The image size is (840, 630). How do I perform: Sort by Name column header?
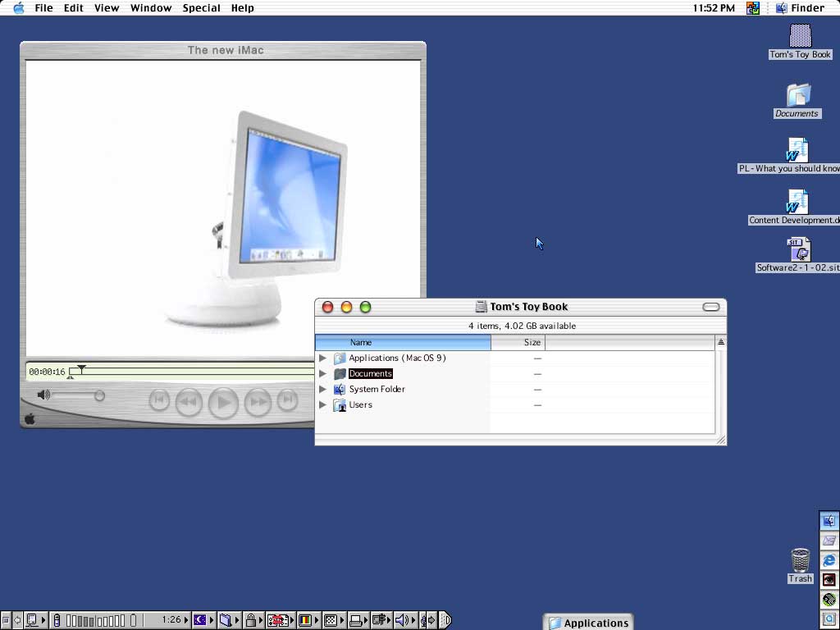[403, 342]
